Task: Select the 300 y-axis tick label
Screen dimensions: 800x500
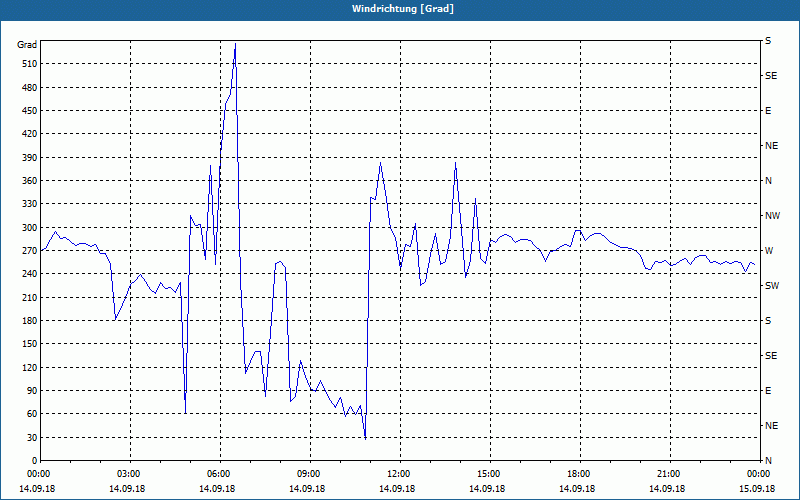Action: point(30,228)
